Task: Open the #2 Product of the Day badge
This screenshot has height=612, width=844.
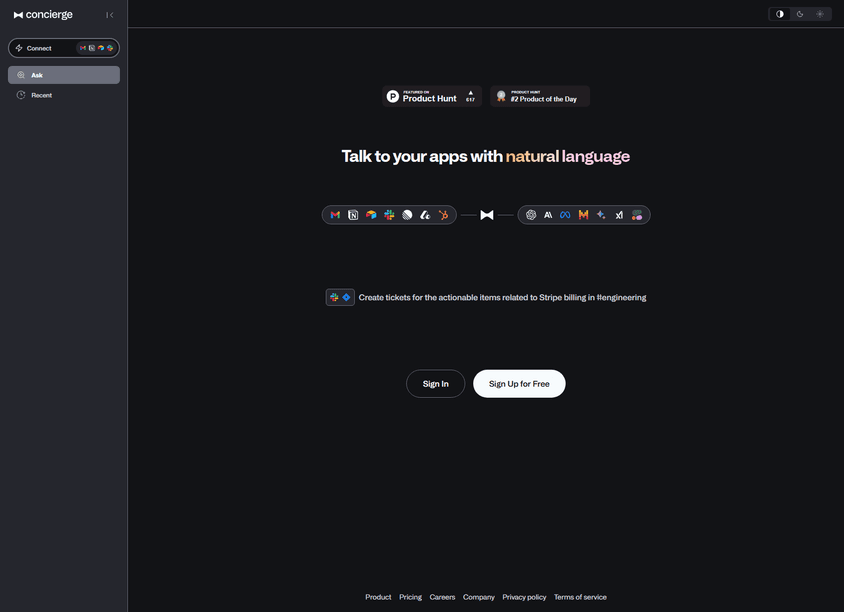Action: coord(540,96)
